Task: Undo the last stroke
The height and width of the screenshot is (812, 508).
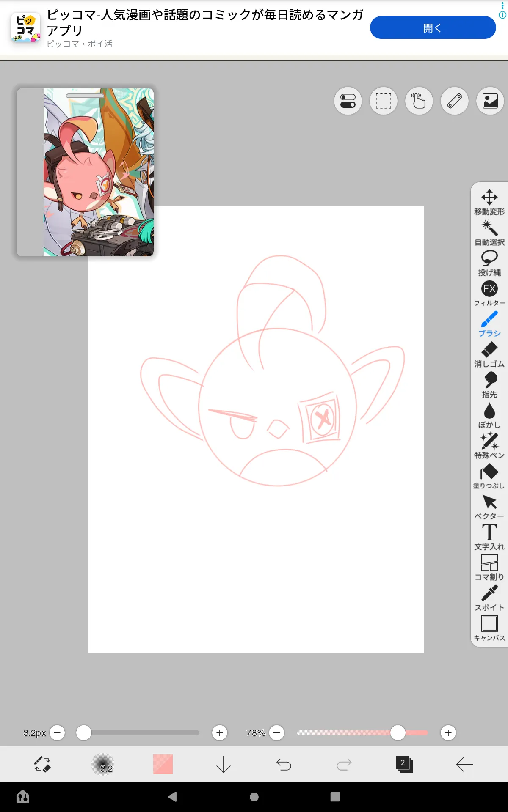Action: 284,764
